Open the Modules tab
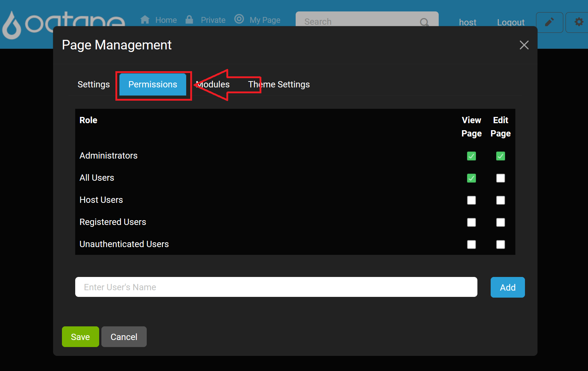 click(213, 84)
